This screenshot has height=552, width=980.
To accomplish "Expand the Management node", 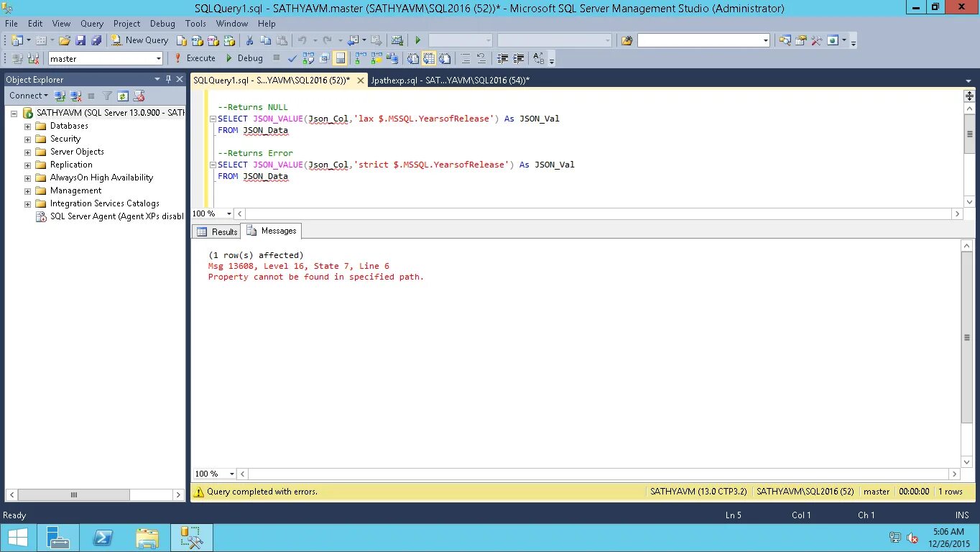I will [x=27, y=191].
